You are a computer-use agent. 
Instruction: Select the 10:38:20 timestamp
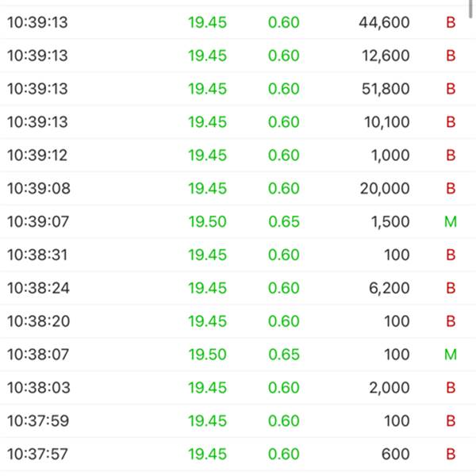pyautogui.click(x=37, y=321)
